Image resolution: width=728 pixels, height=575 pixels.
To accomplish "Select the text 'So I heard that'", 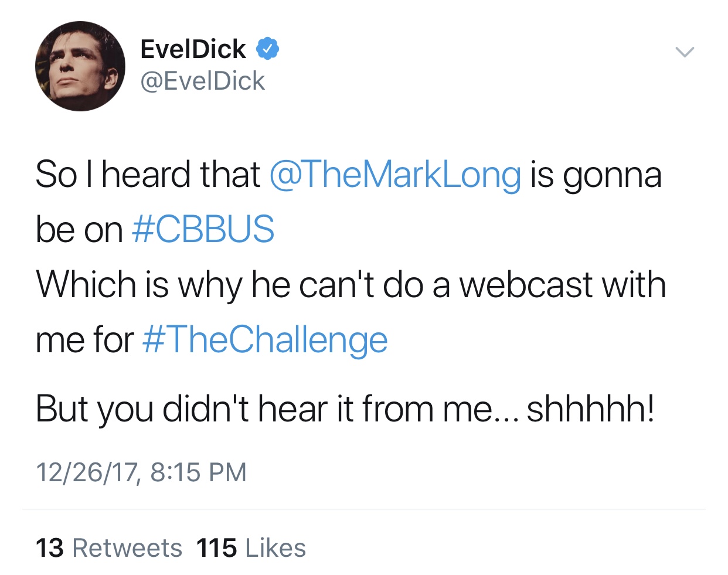I will click(x=148, y=175).
